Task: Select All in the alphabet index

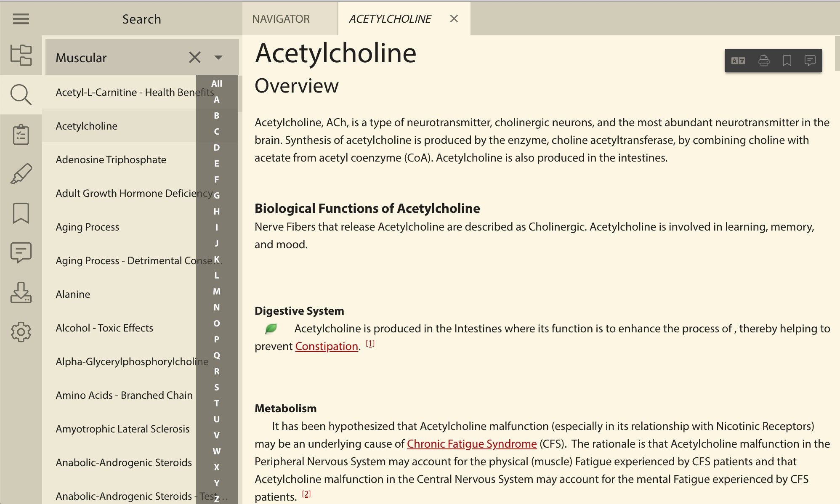Action: 217,84
